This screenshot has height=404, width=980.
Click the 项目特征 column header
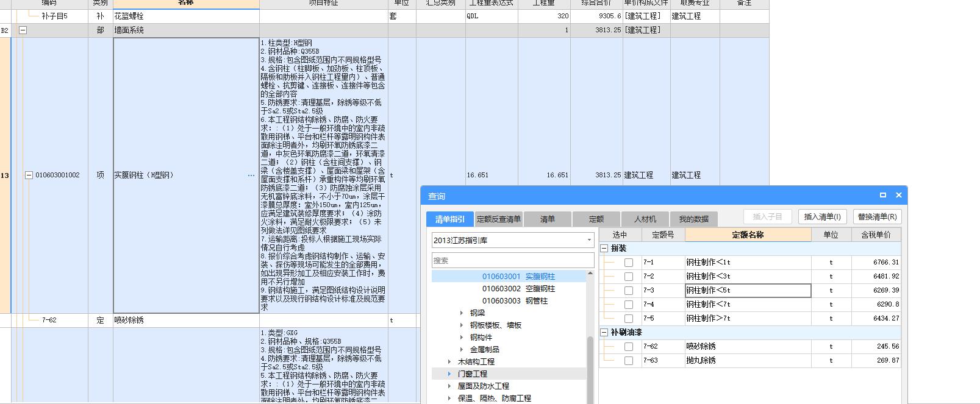(324, 3)
